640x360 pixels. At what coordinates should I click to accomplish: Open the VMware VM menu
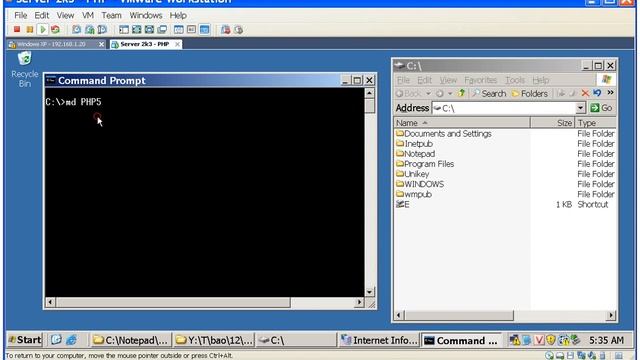coord(88,15)
